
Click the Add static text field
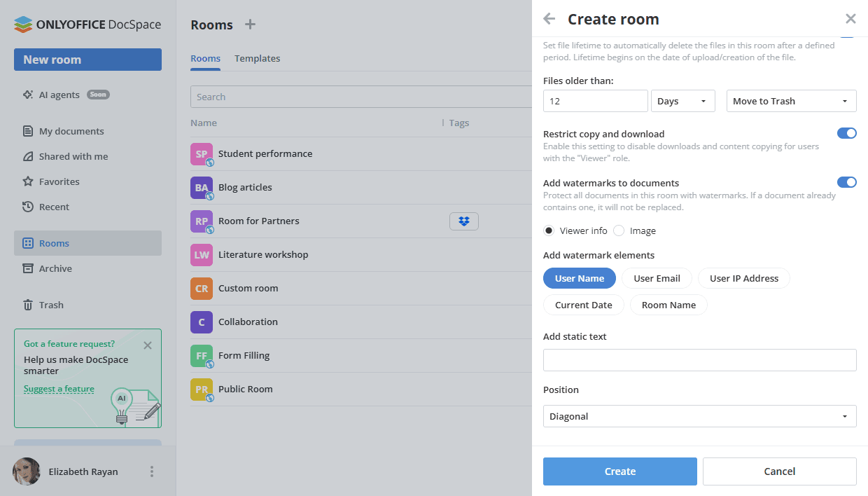(699, 360)
